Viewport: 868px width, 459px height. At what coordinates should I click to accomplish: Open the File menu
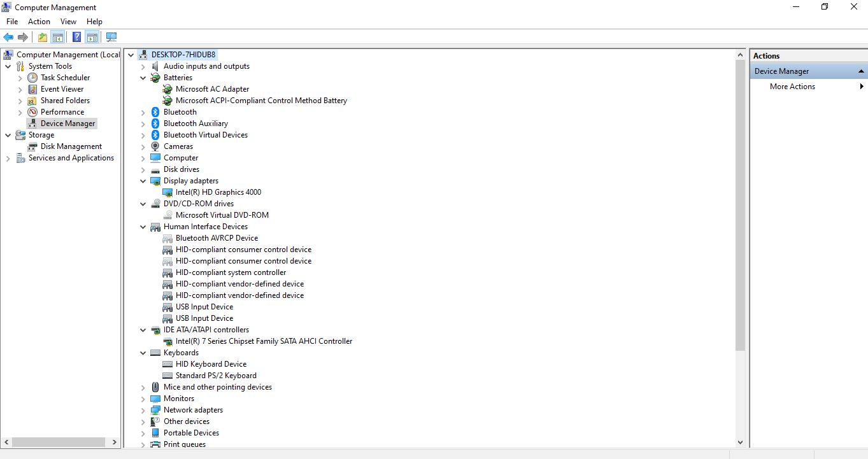click(x=12, y=22)
